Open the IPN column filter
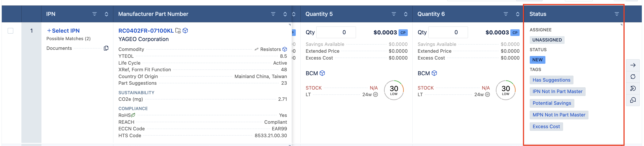This screenshot has width=644, height=146. pos(94,14)
